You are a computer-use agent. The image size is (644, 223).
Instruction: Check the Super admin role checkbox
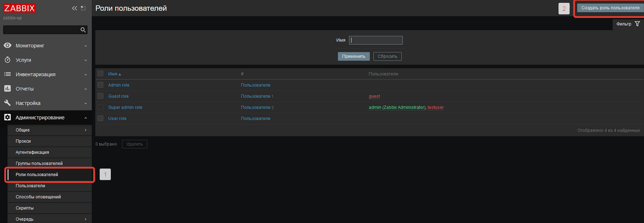click(x=101, y=107)
